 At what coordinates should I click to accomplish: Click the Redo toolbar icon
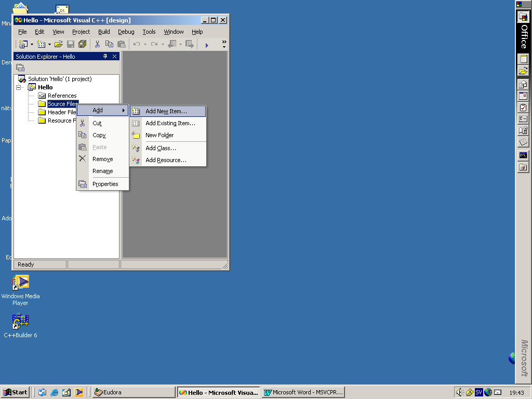point(154,44)
